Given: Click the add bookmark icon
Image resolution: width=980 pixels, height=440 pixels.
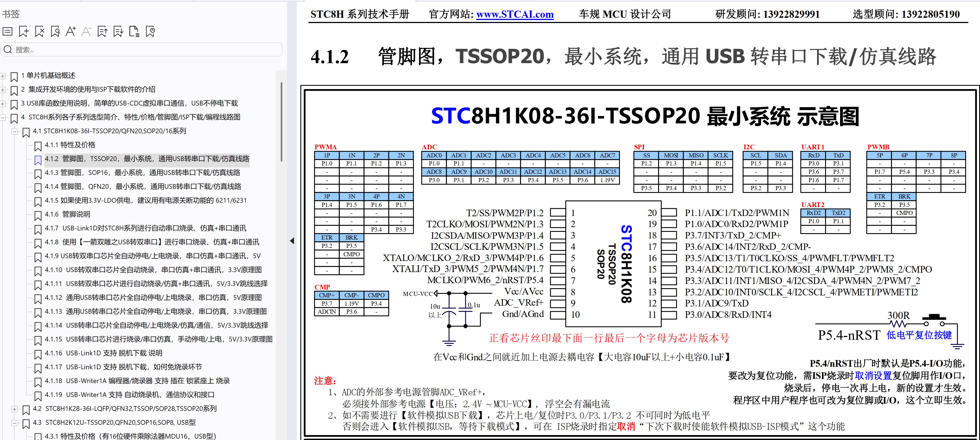Looking at the screenshot, I should click(24, 32).
